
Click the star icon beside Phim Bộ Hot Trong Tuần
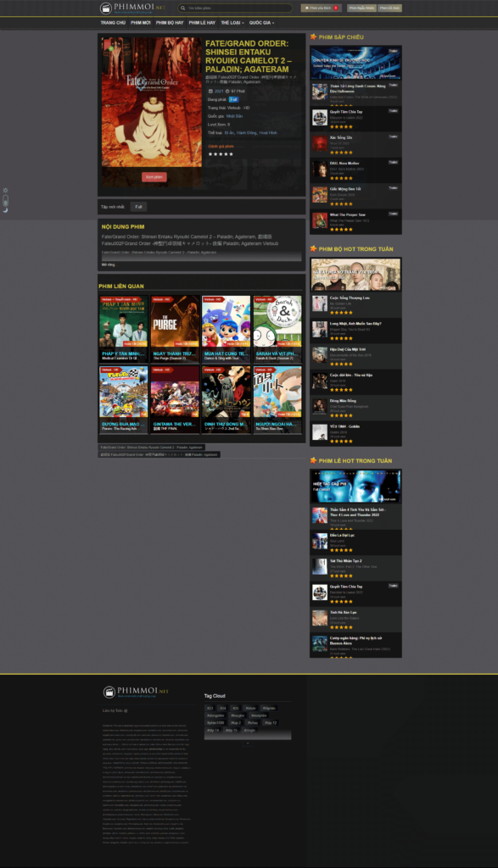(313, 248)
